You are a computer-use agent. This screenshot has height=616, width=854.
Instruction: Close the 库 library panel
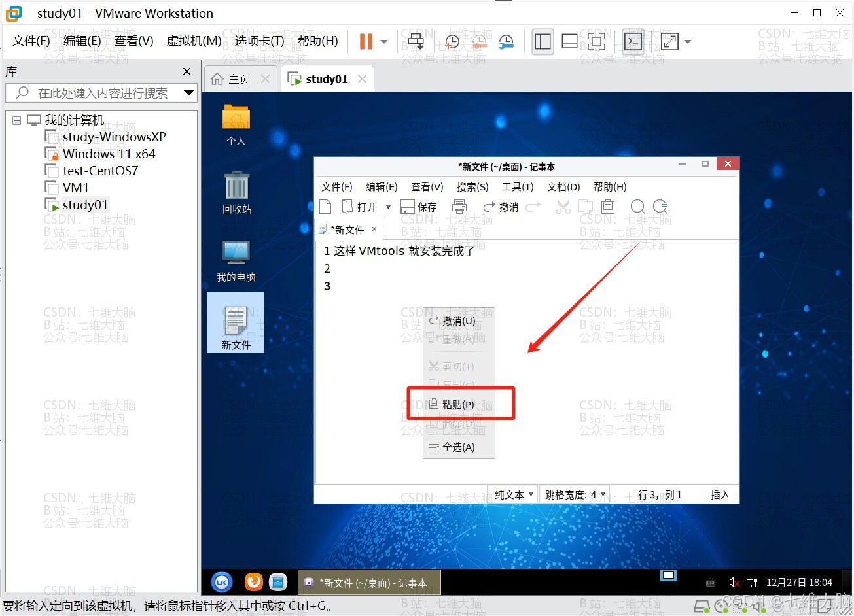tap(187, 71)
